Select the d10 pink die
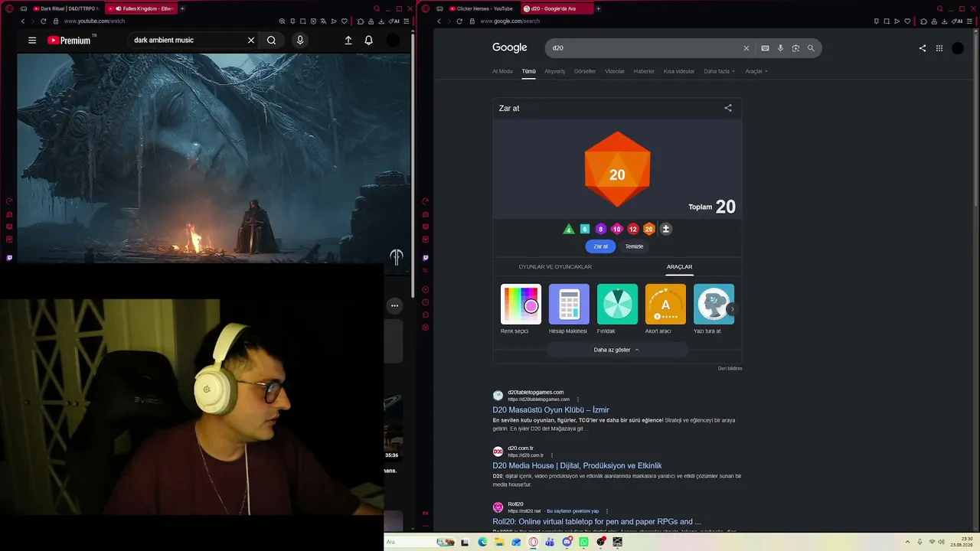980x551 pixels. [617, 229]
